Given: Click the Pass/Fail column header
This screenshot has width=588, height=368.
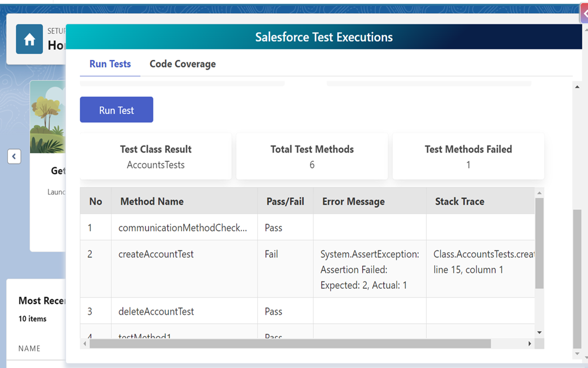Looking at the screenshot, I should tap(285, 201).
